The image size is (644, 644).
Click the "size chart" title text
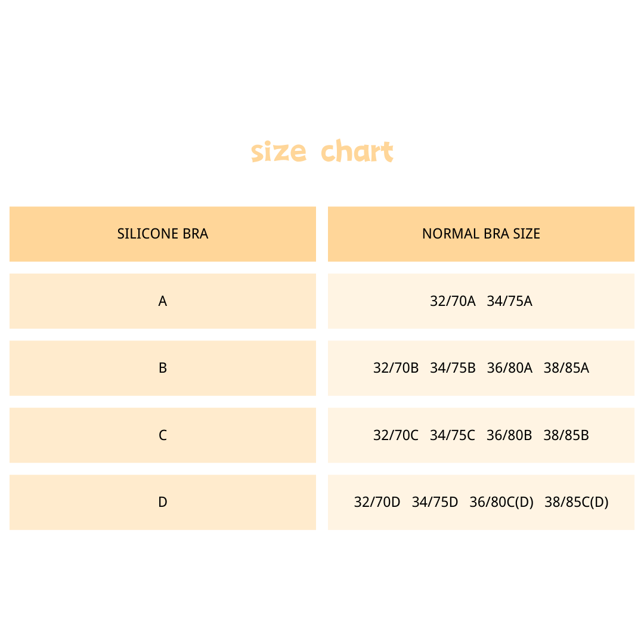coord(322,151)
